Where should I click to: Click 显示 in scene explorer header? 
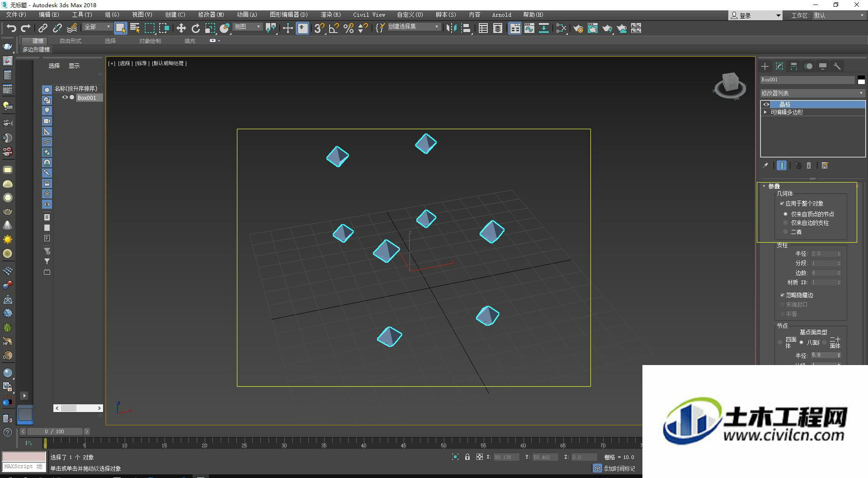[x=74, y=66]
